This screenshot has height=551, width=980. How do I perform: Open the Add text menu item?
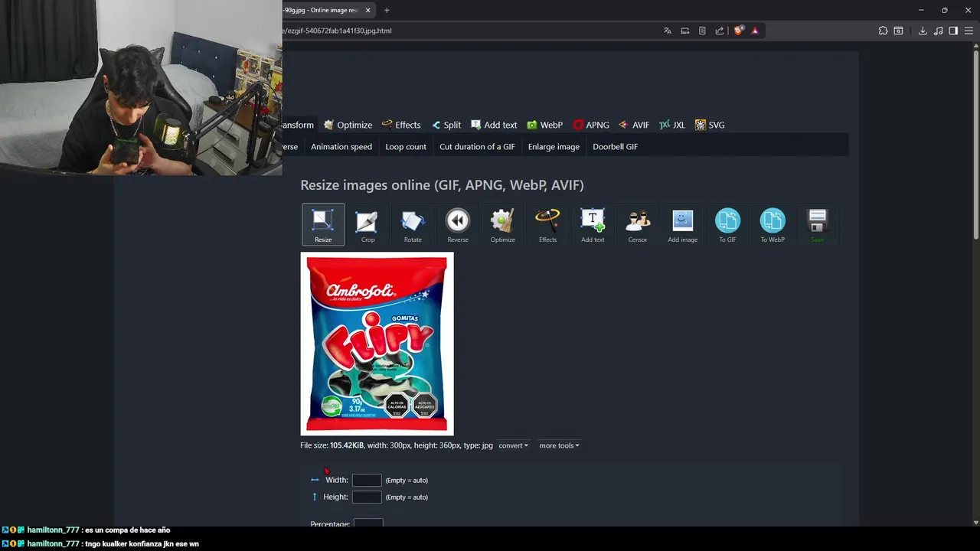494,125
